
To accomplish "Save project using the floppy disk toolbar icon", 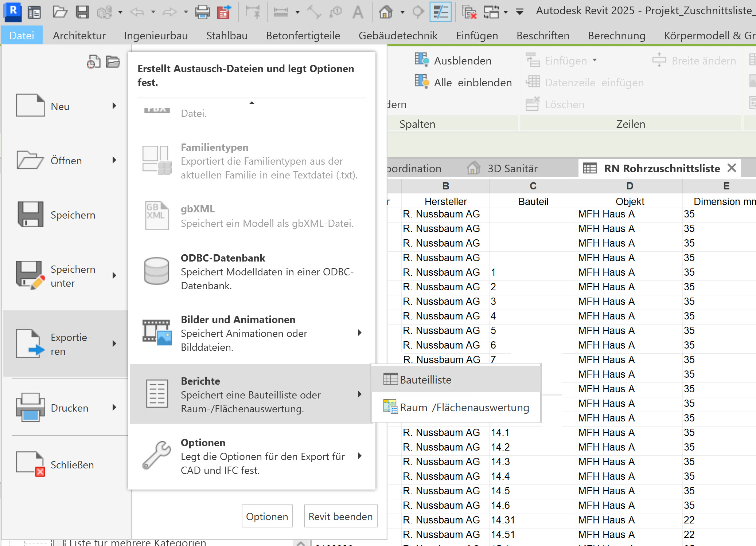I will click(x=82, y=12).
